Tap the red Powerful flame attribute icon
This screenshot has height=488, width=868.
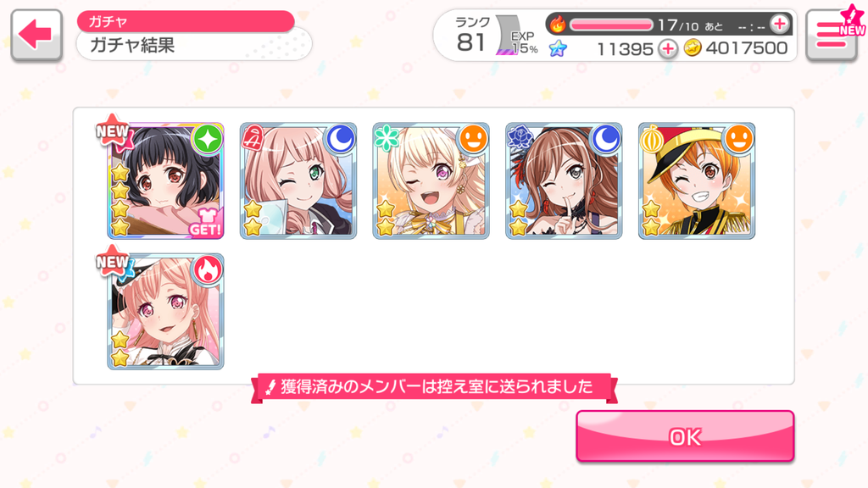click(207, 270)
